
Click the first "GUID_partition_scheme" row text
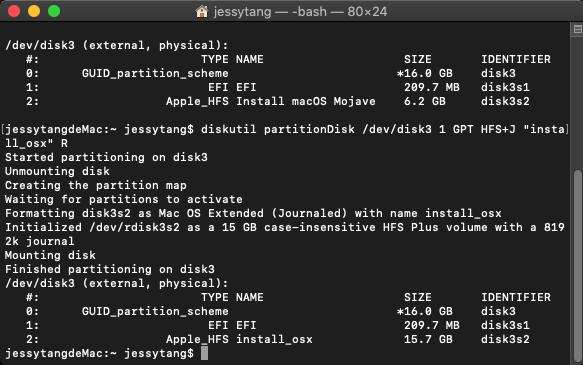coord(155,74)
